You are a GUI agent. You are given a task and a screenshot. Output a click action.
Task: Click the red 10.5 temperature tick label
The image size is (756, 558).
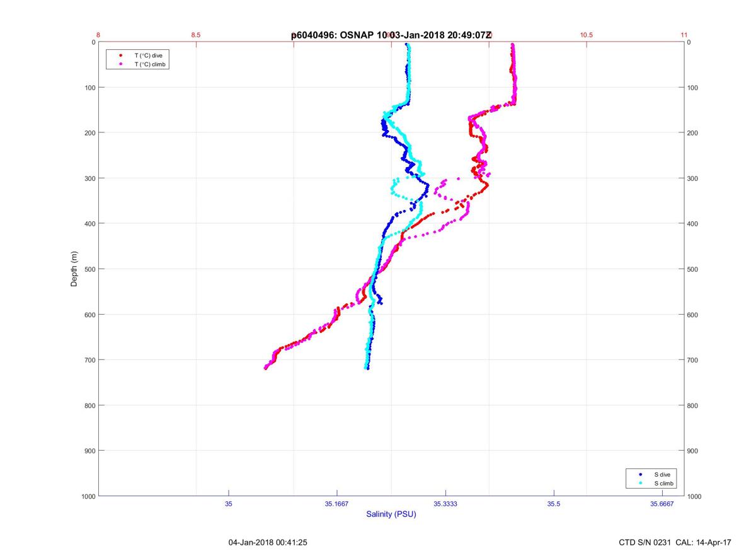[x=587, y=35]
